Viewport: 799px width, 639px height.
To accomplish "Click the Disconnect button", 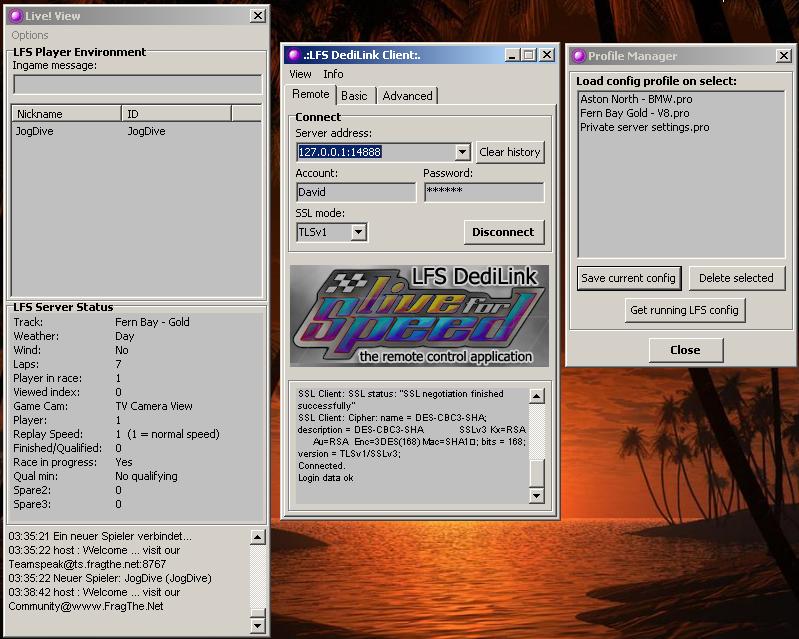I will (x=503, y=232).
